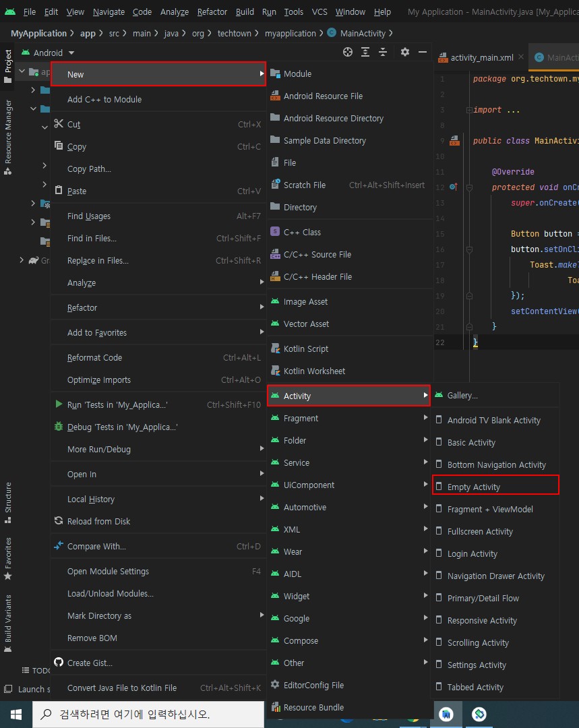Open the VCS menu
The width and height of the screenshot is (579, 728).
coord(319,11)
